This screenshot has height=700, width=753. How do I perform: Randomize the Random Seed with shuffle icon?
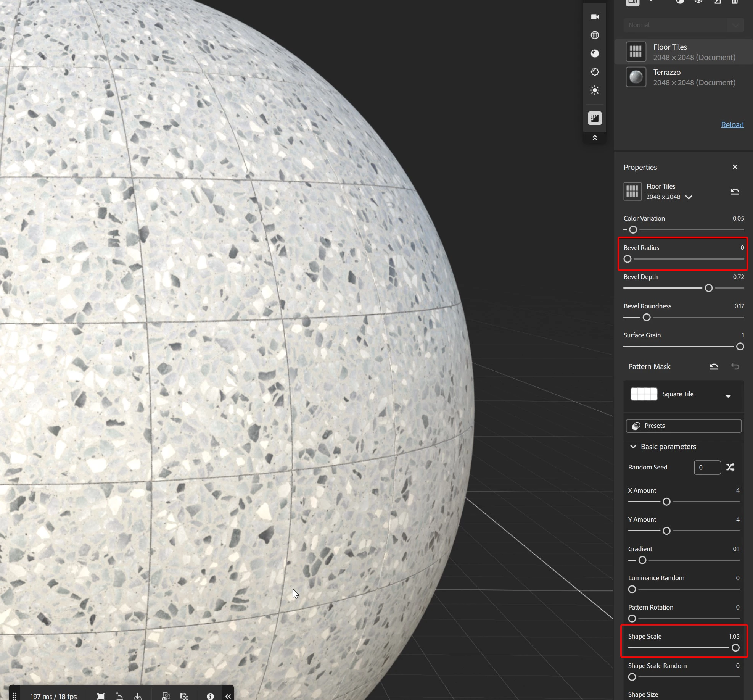730,467
